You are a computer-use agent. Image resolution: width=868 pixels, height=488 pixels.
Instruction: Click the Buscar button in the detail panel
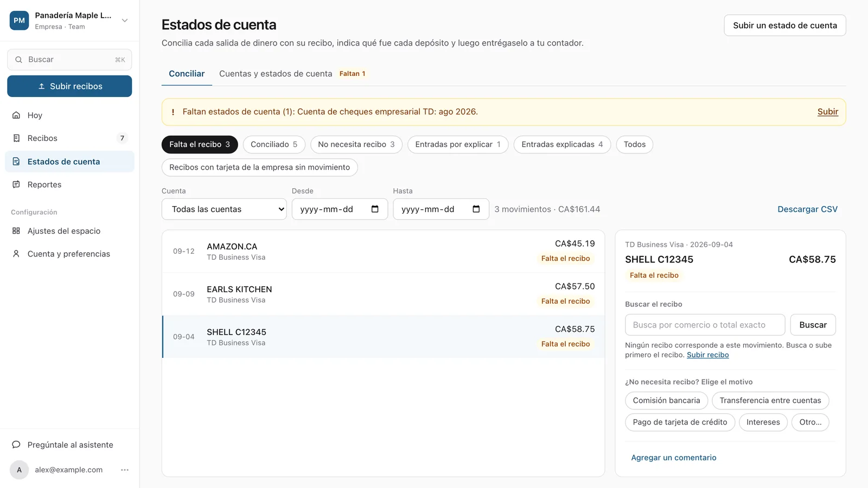(813, 325)
